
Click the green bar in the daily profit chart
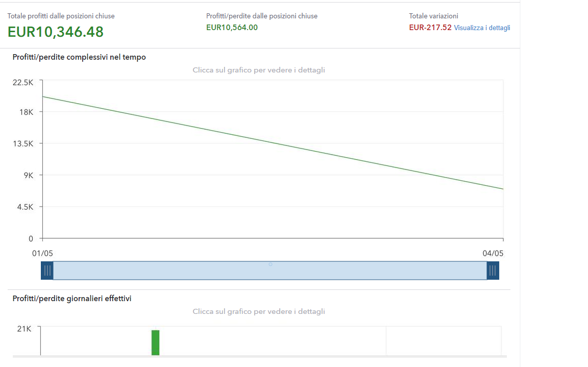tap(155, 342)
